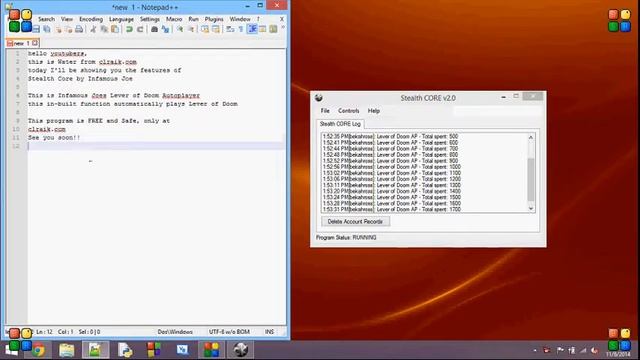Click the Redo arrow in Notepad++ toolbar

140,29
